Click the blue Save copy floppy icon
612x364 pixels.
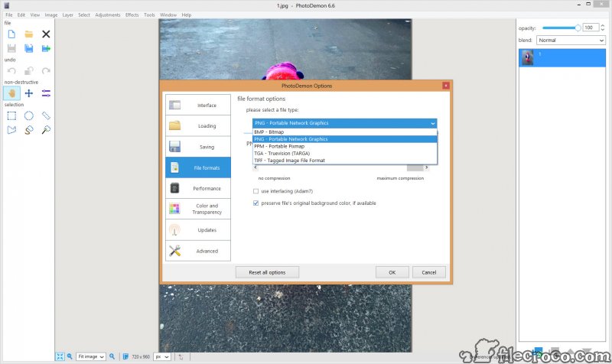tap(29, 48)
